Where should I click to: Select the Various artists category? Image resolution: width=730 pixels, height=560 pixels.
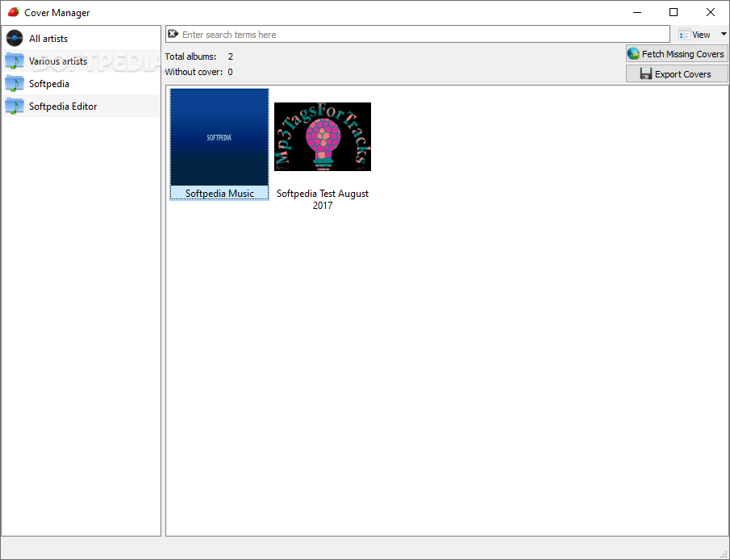(x=56, y=61)
